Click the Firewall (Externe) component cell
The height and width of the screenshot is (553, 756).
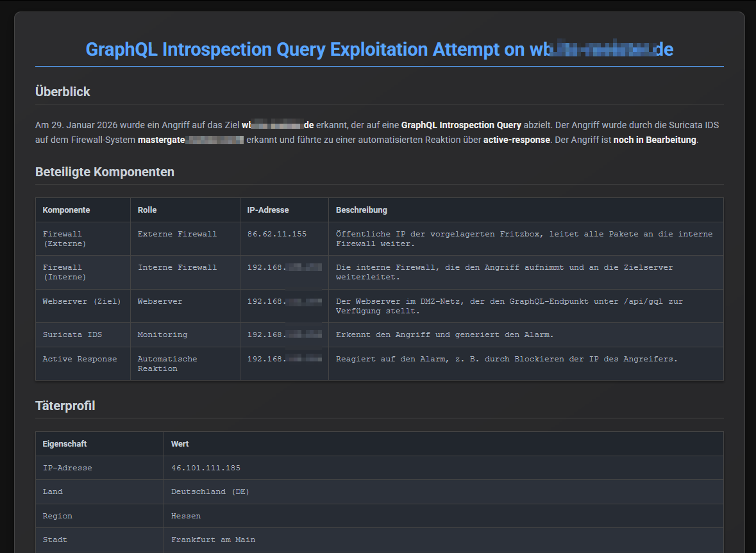tap(64, 239)
